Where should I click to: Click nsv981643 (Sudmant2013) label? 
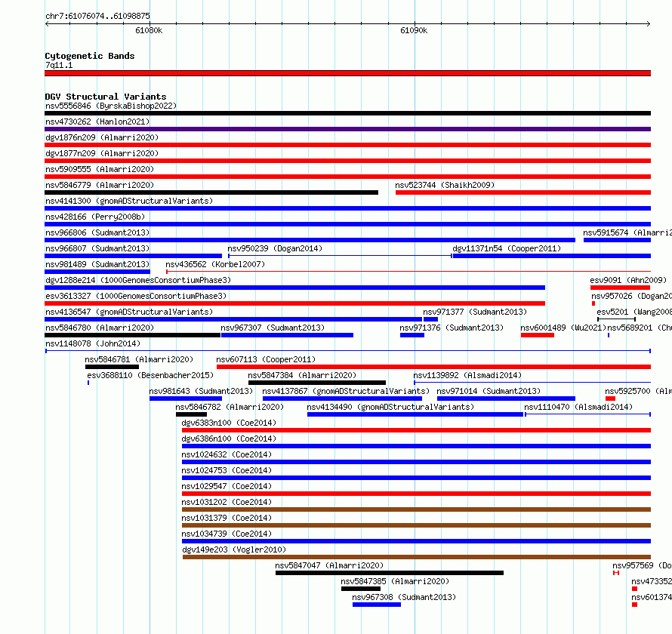pos(201,391)
